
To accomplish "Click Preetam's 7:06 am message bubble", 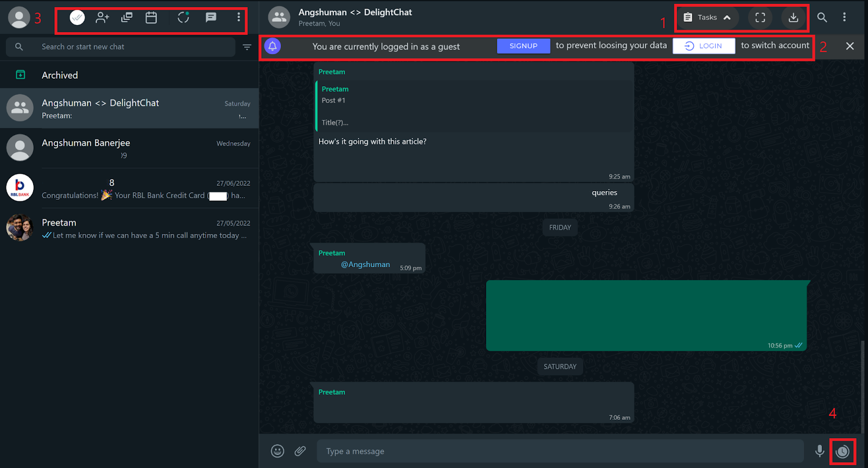I will click(x=474, y=402).
